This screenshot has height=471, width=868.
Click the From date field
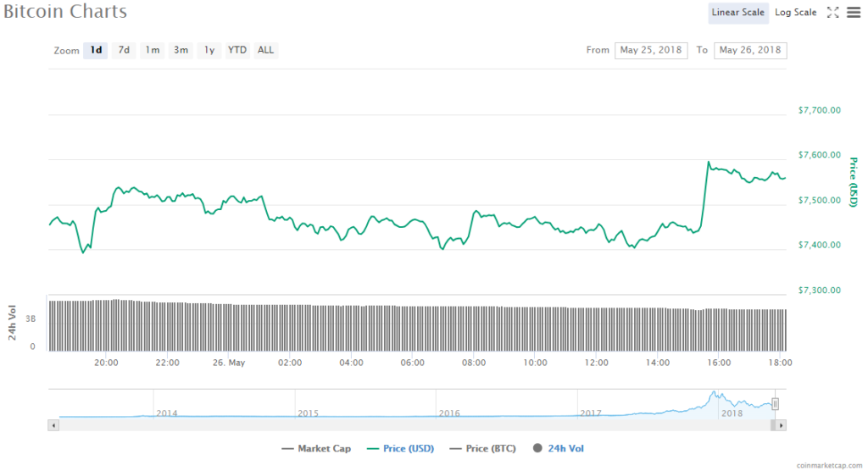coord(650,50)
